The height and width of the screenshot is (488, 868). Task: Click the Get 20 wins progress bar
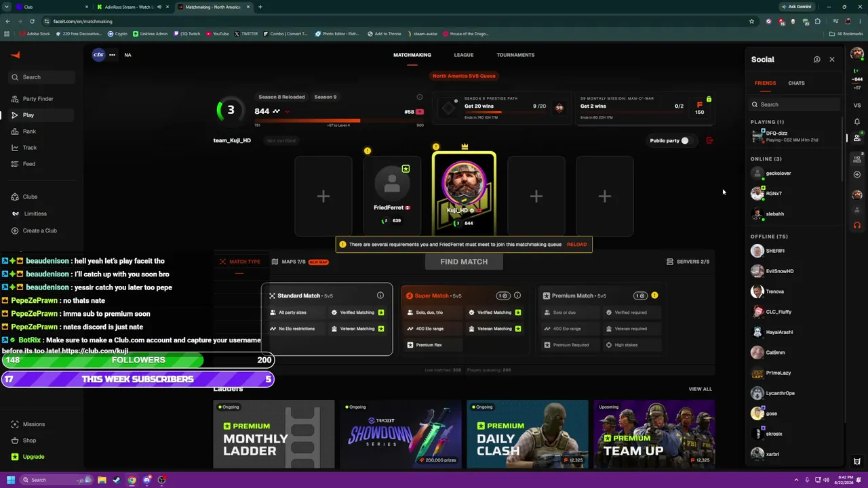(x=505, y=113)
